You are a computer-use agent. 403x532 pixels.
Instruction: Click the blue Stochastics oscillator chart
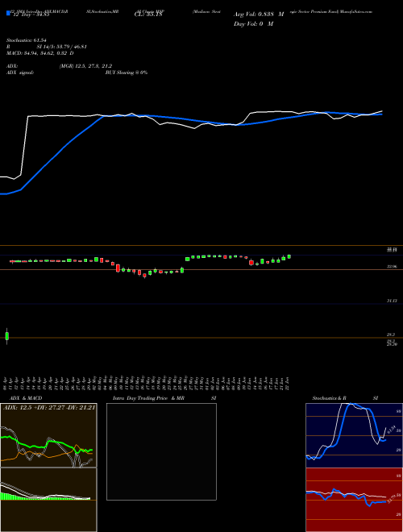coord(354,435)
